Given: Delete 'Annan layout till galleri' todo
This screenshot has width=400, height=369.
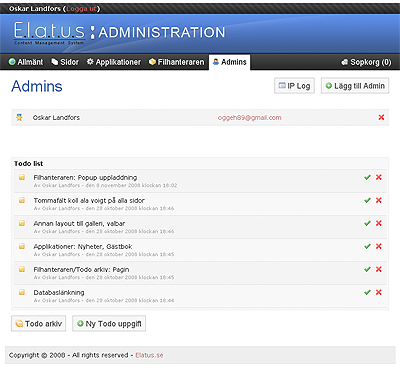Looking at the screenshot, I should 379,223.
